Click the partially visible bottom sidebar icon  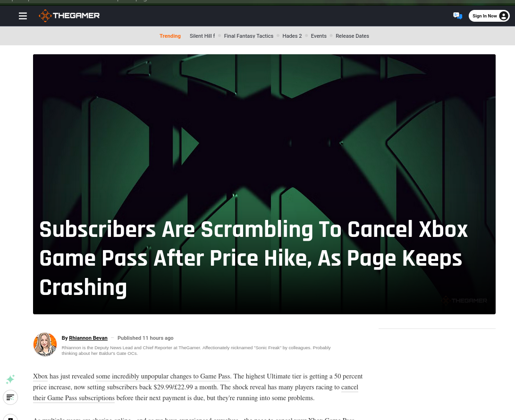click(10, 417)
